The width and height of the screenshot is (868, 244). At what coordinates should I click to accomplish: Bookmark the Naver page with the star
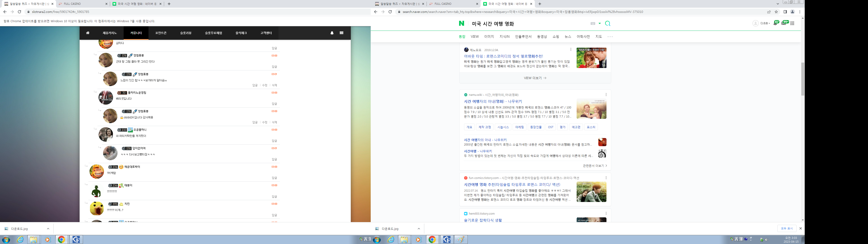[776, 12]
